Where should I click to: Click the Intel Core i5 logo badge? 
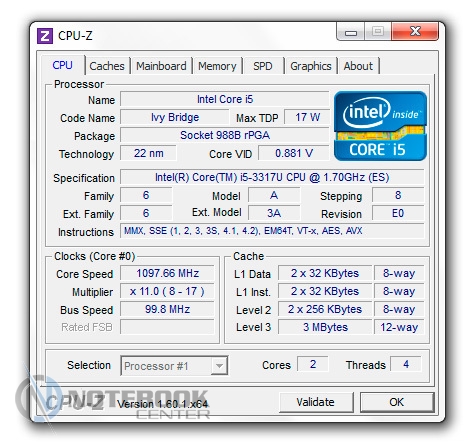click(380, 126)
